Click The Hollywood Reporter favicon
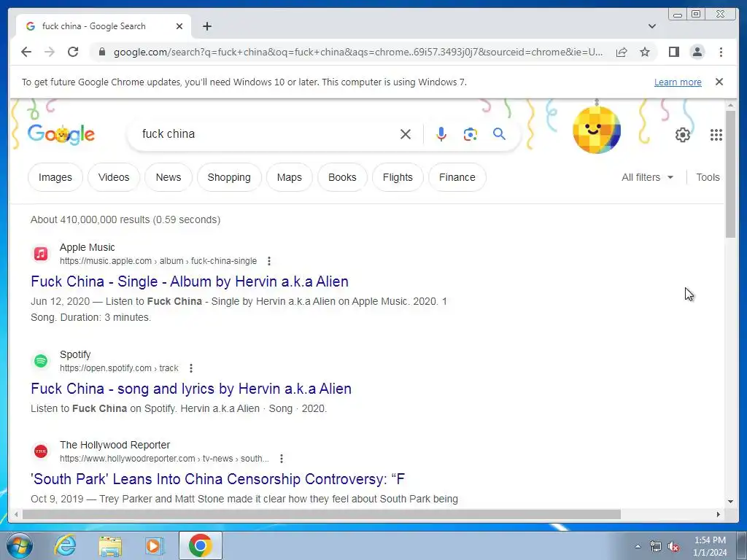The width and height of the screenshot is (747, 560). pos(41,451)
